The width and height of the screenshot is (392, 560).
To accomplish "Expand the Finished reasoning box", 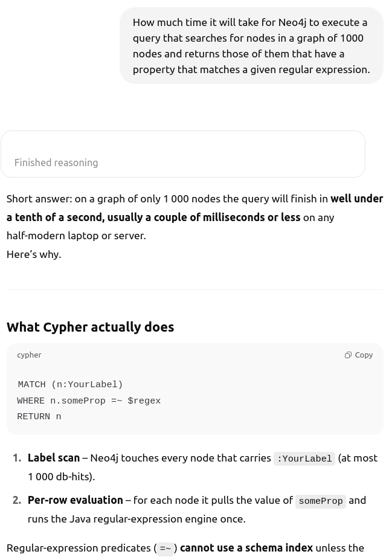I will click(x=183, y=154).
